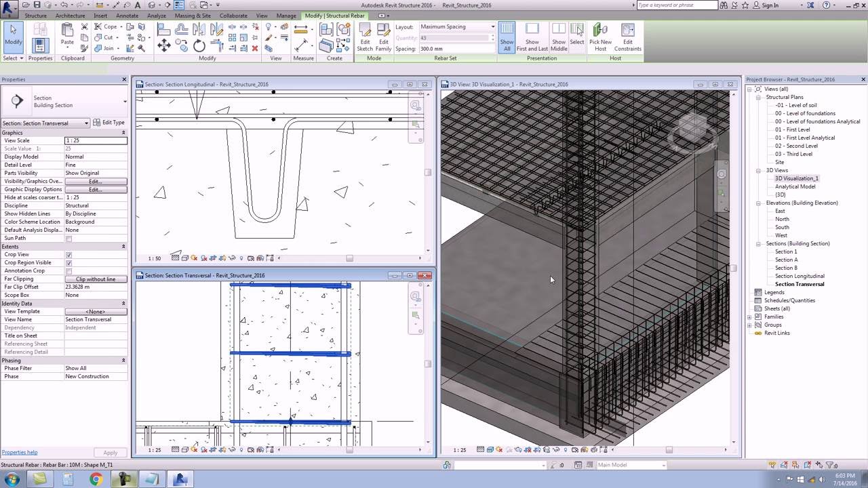Click Show First and Last presentation

532,37
